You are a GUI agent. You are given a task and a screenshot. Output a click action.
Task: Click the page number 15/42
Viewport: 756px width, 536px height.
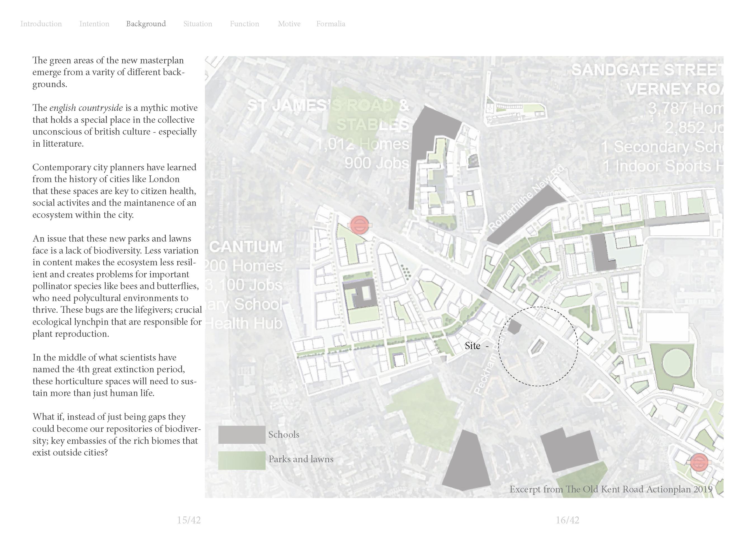tap(189, 520)
